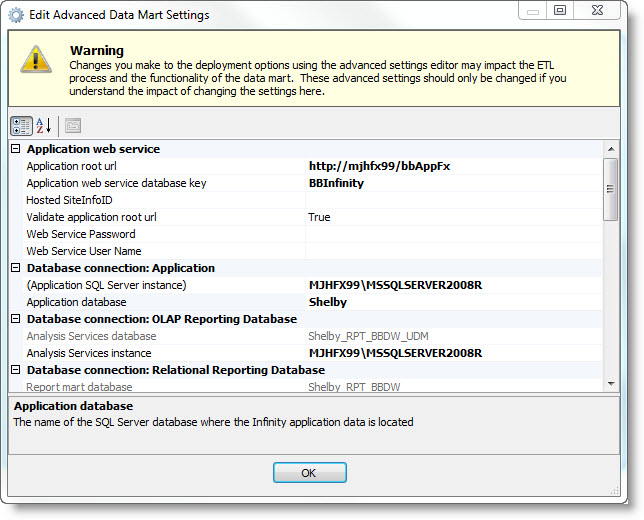
Task: Click the Categorized view toolbar icon
Action: (x=21, y=125)
